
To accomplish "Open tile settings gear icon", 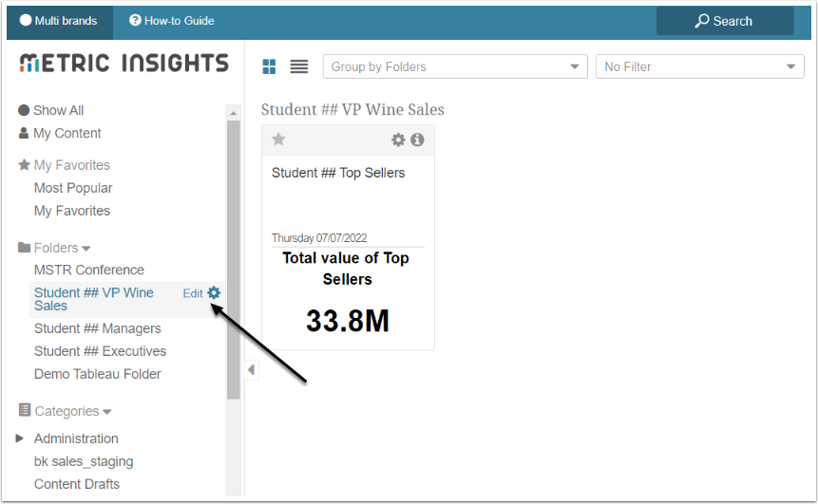I will point(399,140).
